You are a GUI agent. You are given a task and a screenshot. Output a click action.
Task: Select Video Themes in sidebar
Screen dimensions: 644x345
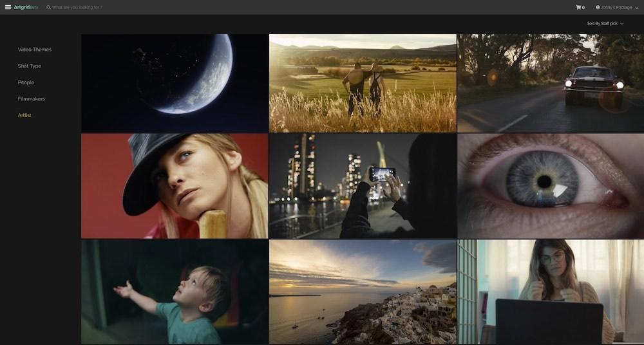35,50
